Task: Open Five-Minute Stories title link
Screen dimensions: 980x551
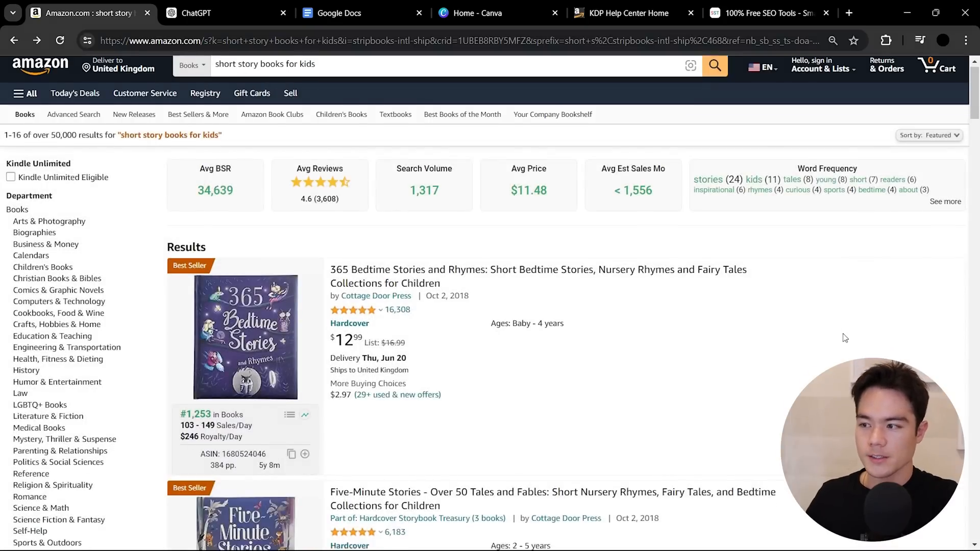Action: 553,498
